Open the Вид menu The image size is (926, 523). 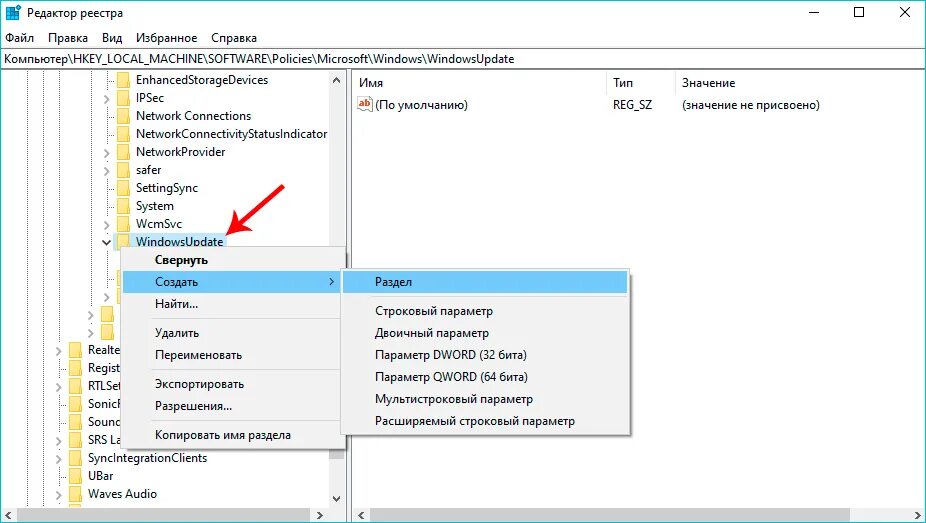pos(112,38)
